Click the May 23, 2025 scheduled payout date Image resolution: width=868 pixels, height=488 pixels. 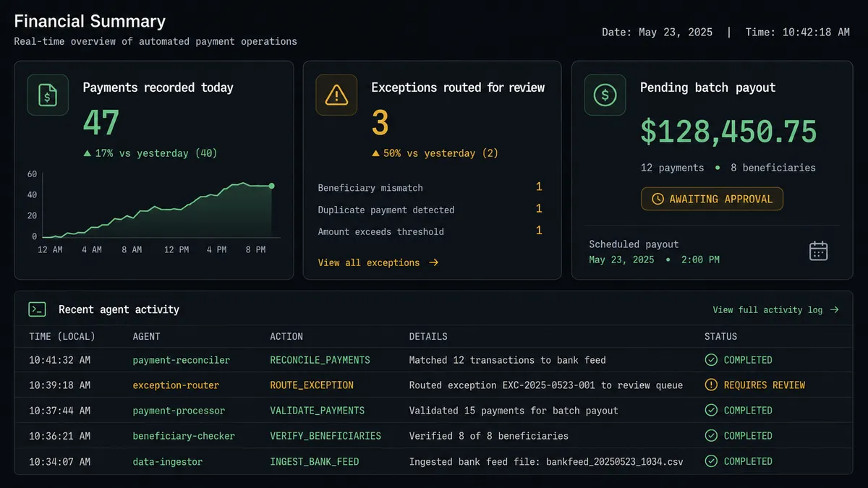point(621,260)
